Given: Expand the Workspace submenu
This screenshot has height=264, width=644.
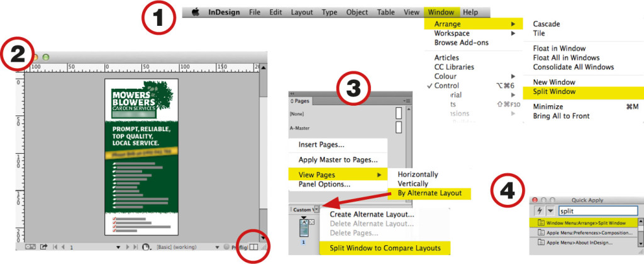Looking at the screenshot, I should coord(513,34).
